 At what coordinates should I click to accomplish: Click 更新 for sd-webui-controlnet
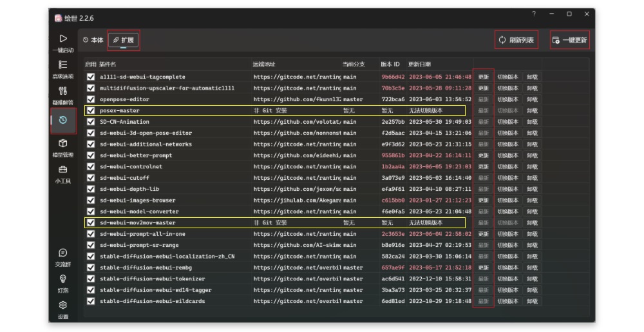tap(484, 166)
